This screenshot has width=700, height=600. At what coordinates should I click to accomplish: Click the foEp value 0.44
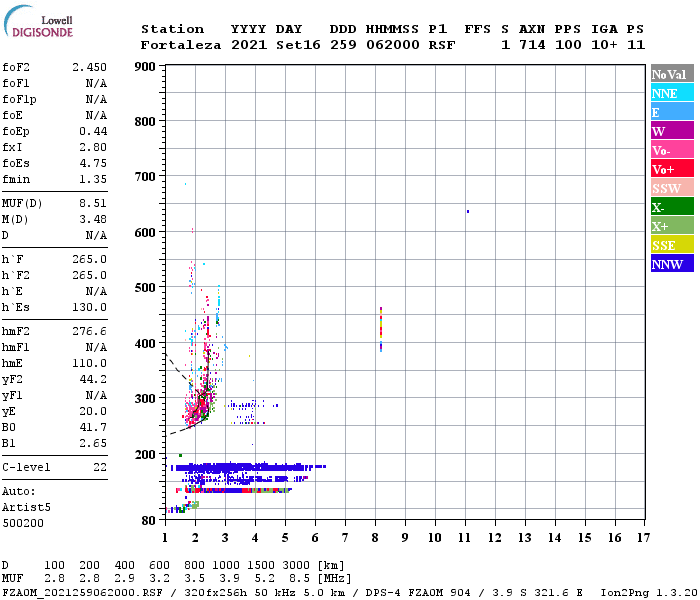click(93, 131)
